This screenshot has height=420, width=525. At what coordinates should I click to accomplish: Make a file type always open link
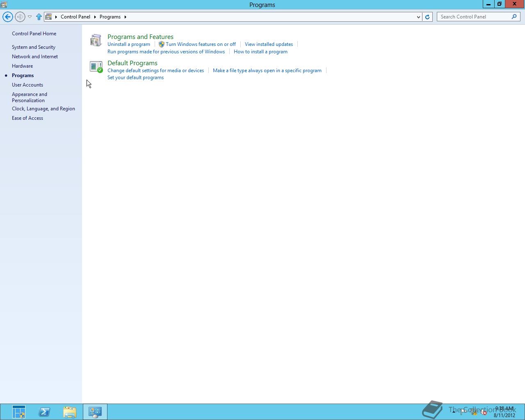267,71
